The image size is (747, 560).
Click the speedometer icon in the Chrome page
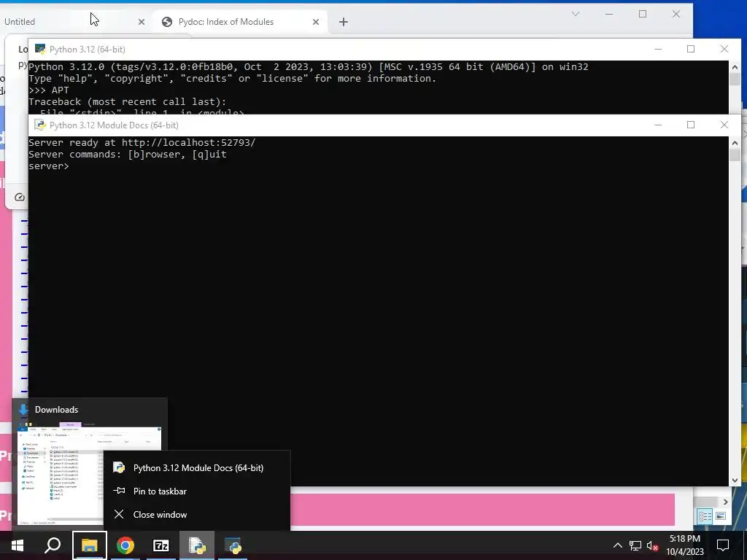point(20,197)
